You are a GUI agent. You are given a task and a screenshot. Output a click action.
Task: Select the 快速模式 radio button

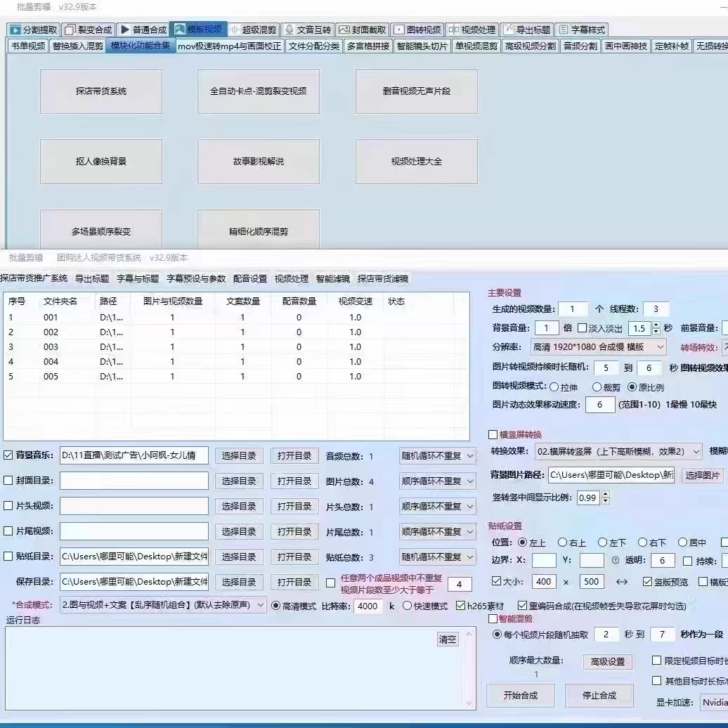click(x=407, y=606)
